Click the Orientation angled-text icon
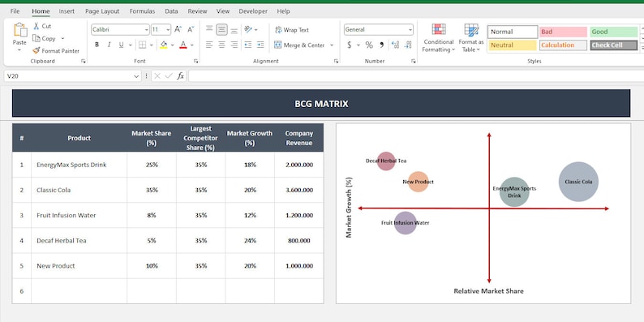 pyautogui.click(x=248, y=29)
